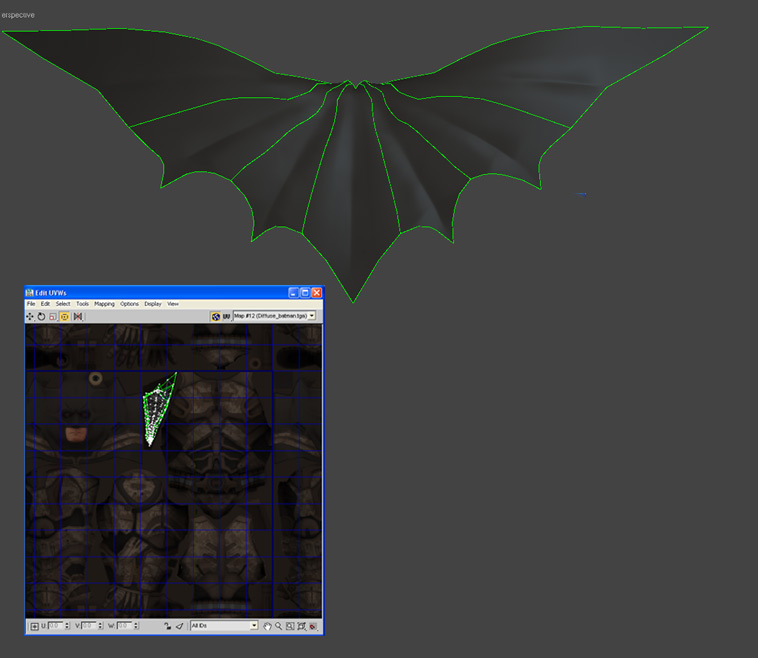Click the W coordinate input field
Screen dimensions: 758x658
[124, 626]
